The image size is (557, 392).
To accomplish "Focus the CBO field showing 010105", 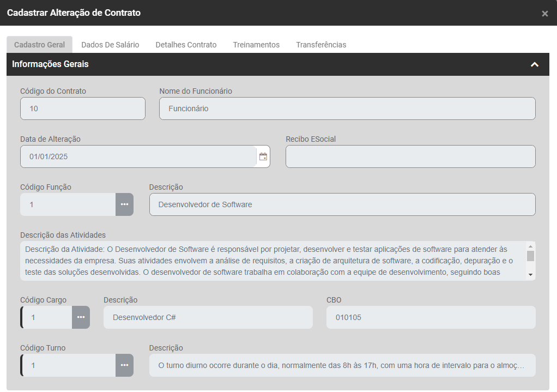I will (431, 317).
